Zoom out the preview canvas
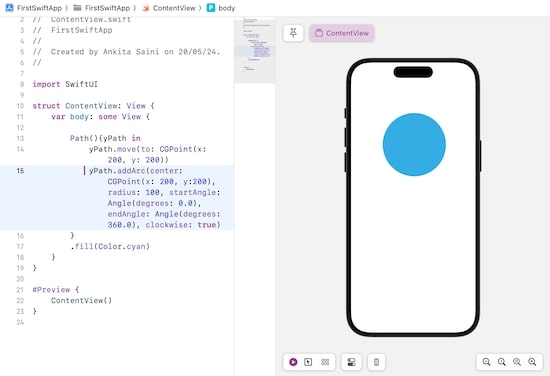 (487, 362)
